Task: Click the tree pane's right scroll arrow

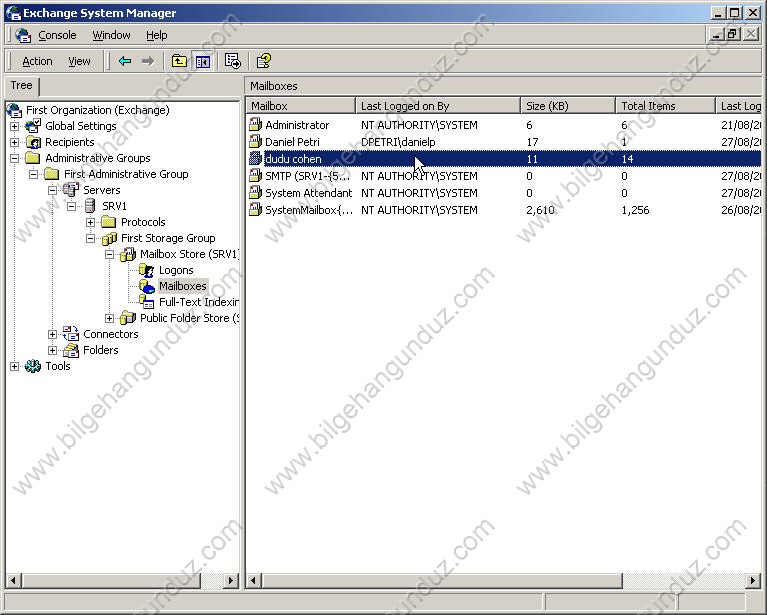Action: [x=231, y=580]
